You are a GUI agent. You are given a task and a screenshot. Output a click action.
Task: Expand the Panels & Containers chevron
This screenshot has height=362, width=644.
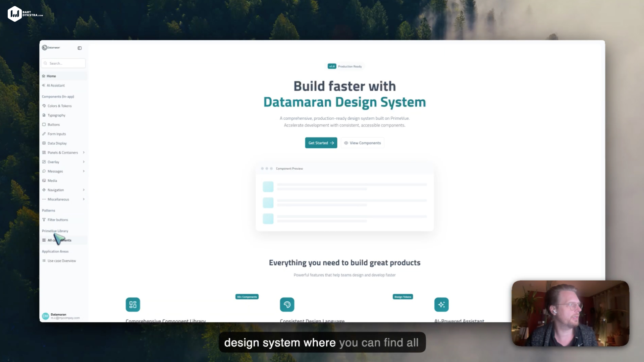[x=84, y=153]
